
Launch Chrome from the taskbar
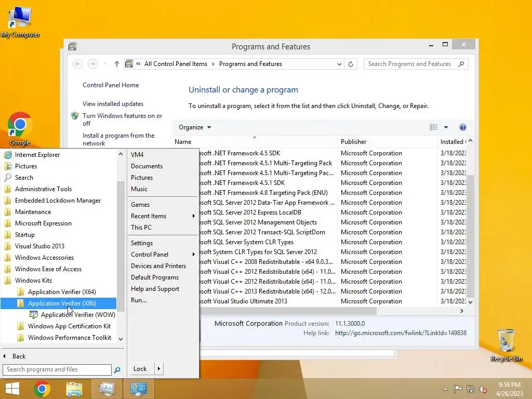click(42, 389)
